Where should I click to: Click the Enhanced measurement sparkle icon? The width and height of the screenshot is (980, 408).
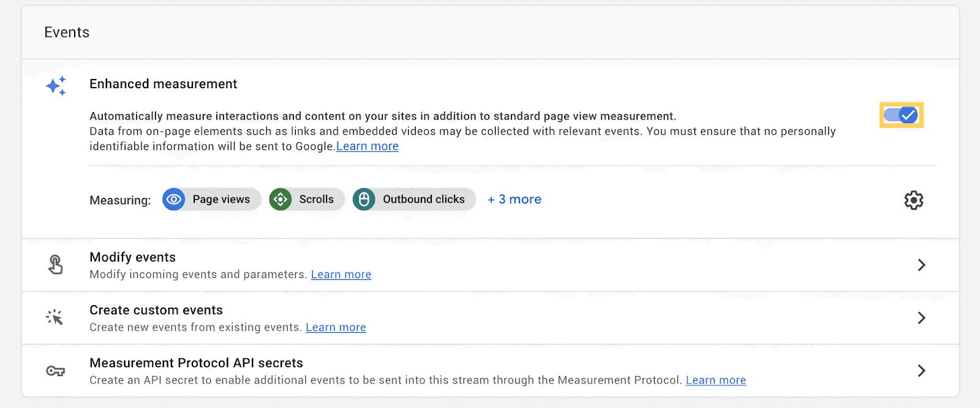(x=56, y=86)
